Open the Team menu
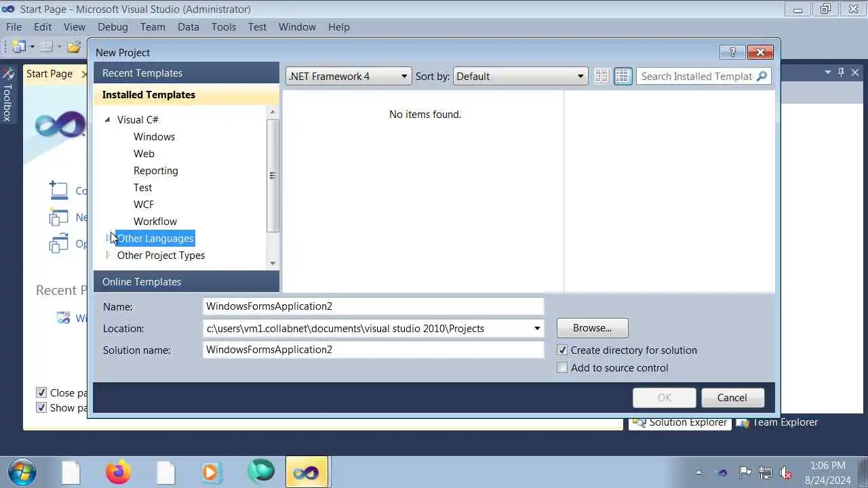The image size is (868, 488). click(153, 27)
